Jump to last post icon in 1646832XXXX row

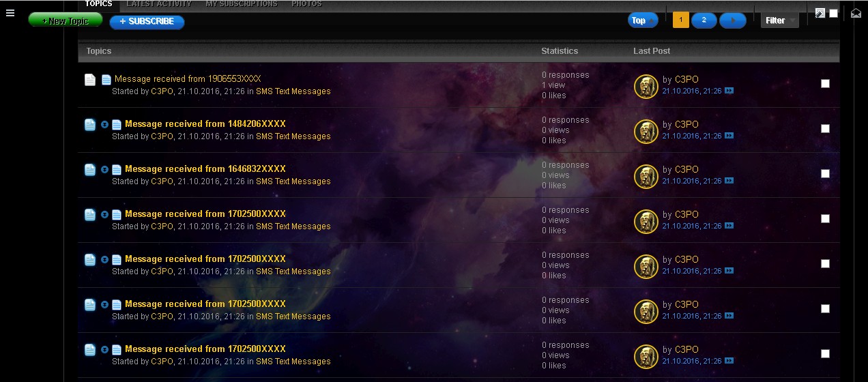(x=729, y=181)
